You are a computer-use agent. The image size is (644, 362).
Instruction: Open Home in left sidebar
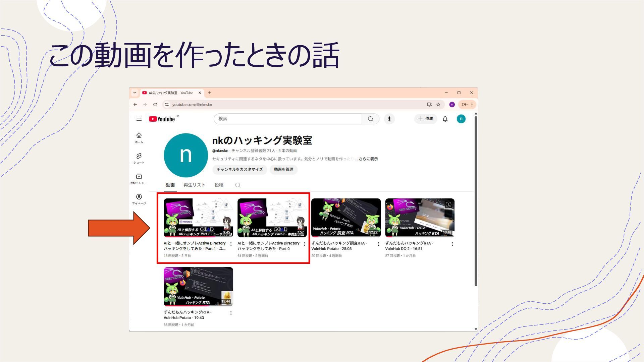point(139,137)
